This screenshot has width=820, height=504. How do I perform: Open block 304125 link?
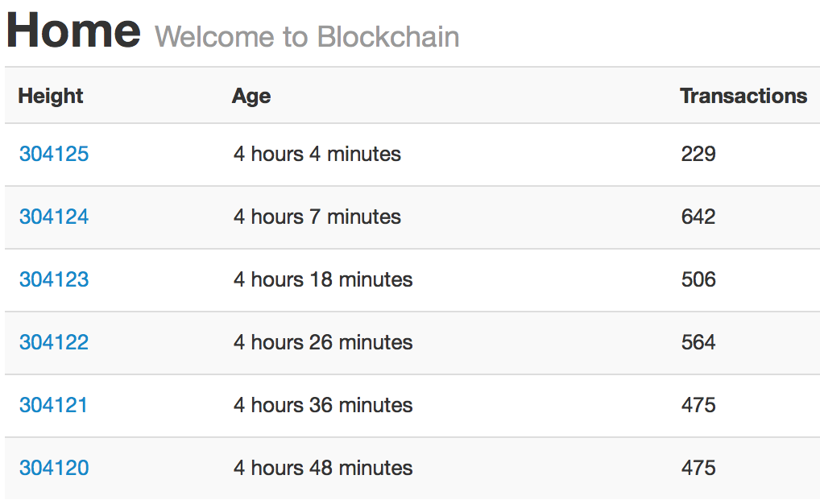point(54,154)
